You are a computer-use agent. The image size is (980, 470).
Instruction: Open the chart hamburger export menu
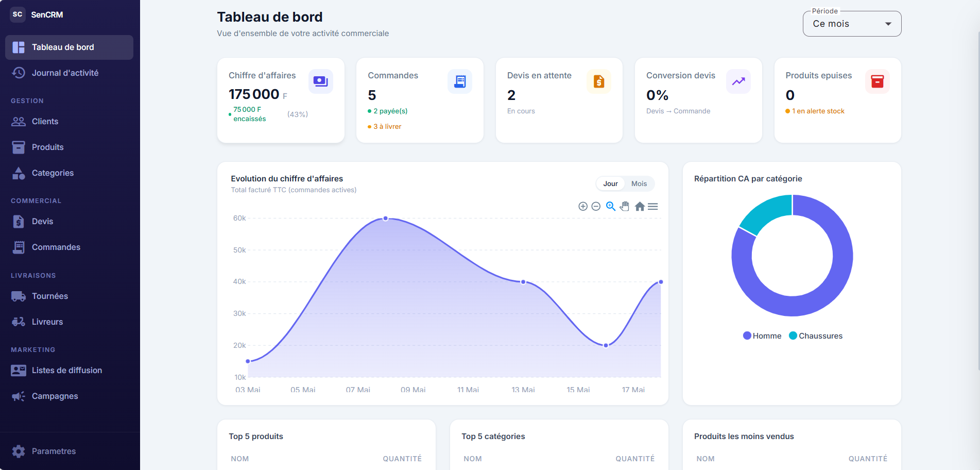tap(653, 206)
